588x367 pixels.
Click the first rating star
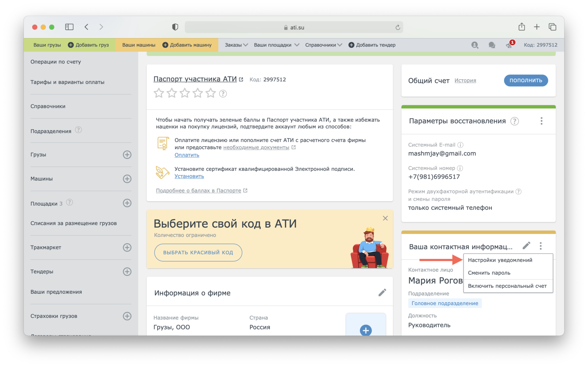[x=159, y=93]
